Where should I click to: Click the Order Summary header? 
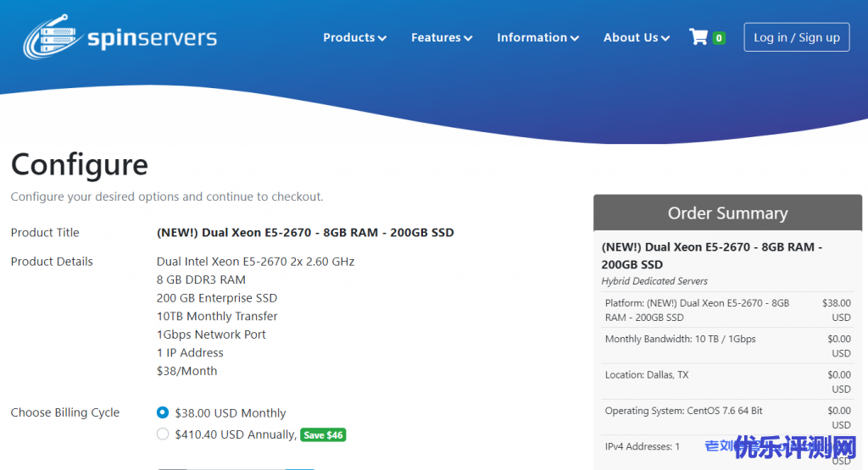pyautogui.click(x=727, y=213)
